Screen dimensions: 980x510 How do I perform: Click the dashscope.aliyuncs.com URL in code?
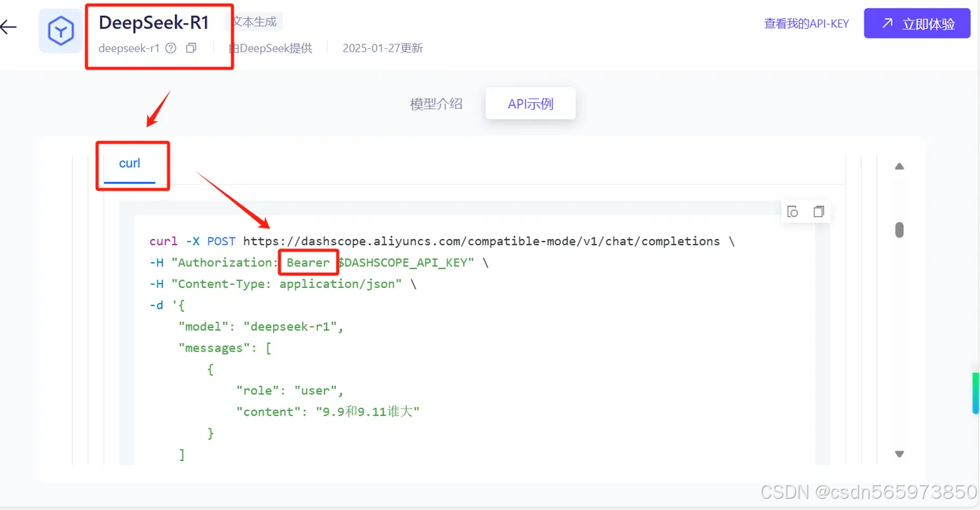pyautogui.click(x=482, y=241)
